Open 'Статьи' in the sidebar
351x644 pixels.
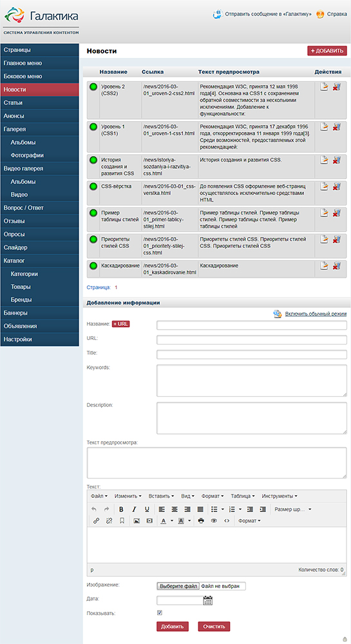[x=39, y=102]
